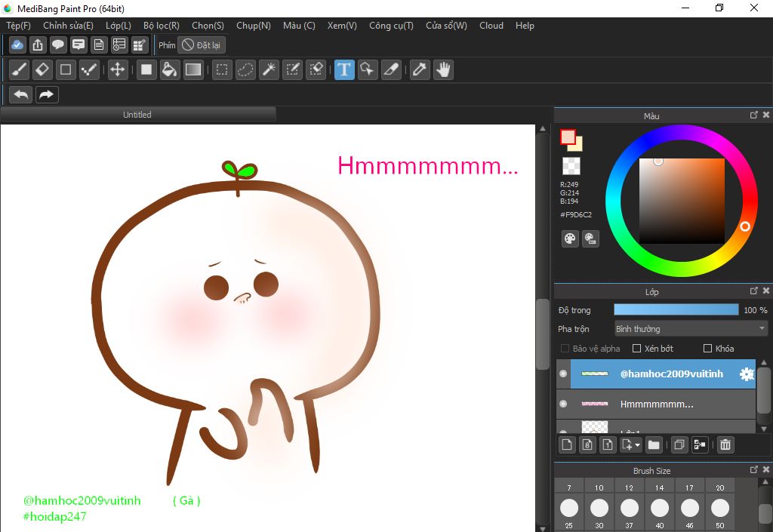Screen dimensions: 773x532
Task: Open the Tệp(F) menu
Action: (x=18, y=26)
